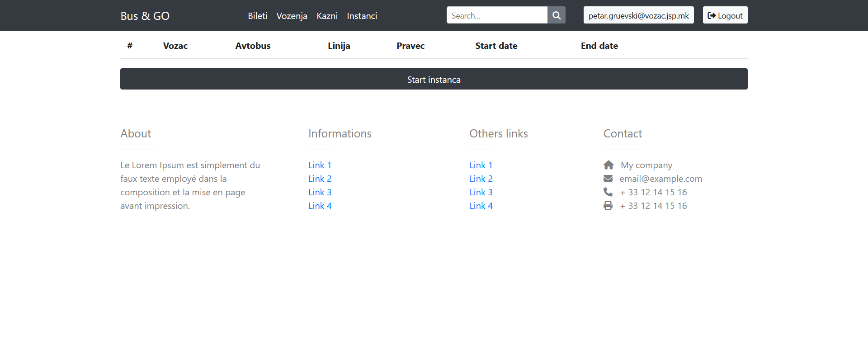
Task: Open Link 2 under Others links
Action: coord(481,179)
